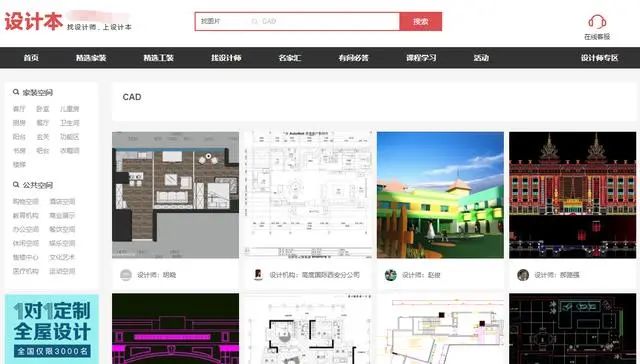Filter by 卫生间 in home spaces
The height and width of the screenshot is (364, 640).
pyautogui.click(x=70, y=123)
